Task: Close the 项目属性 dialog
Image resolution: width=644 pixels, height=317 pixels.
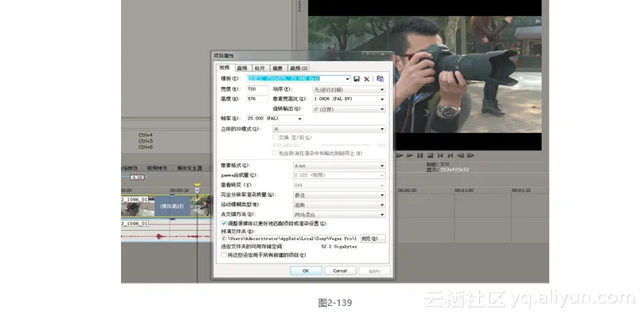Action: tap(382, 54)
